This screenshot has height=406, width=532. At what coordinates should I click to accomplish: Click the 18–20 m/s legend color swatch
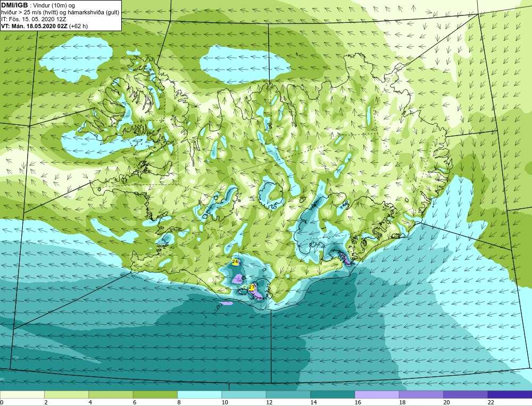click(421, 394)
